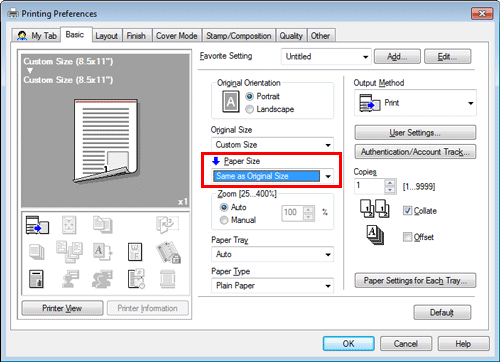Screen dimensions: 500x362
Task: Choose the Auto zoom radio button
Action: pos(224,207)
